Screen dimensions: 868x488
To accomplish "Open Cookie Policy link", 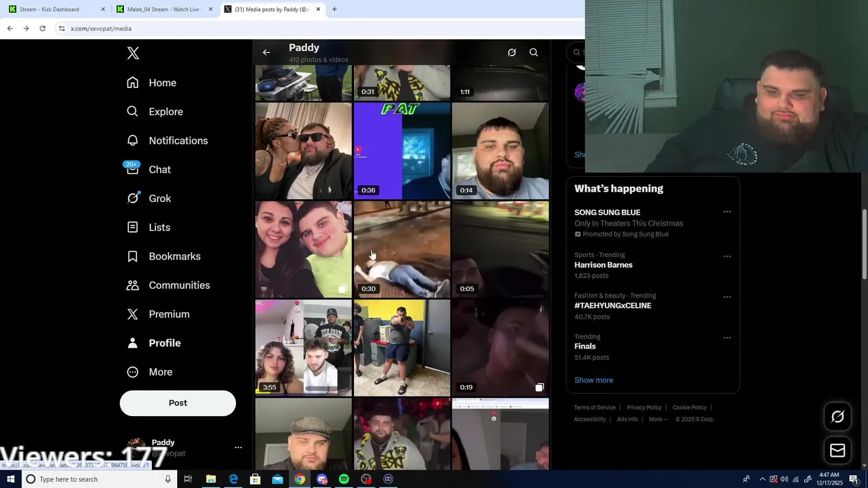I will tap(690, 407).
